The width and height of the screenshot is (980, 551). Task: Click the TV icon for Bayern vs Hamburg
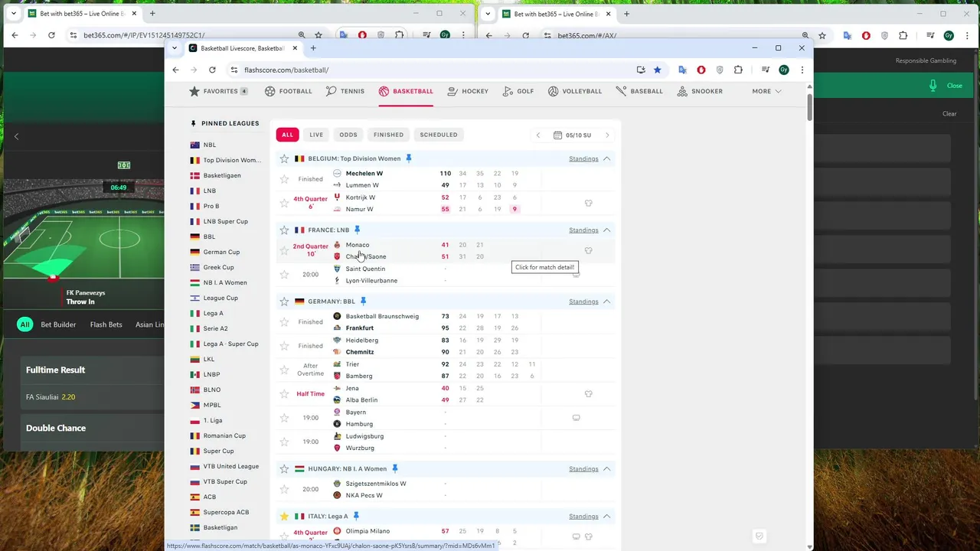point(576,418)
